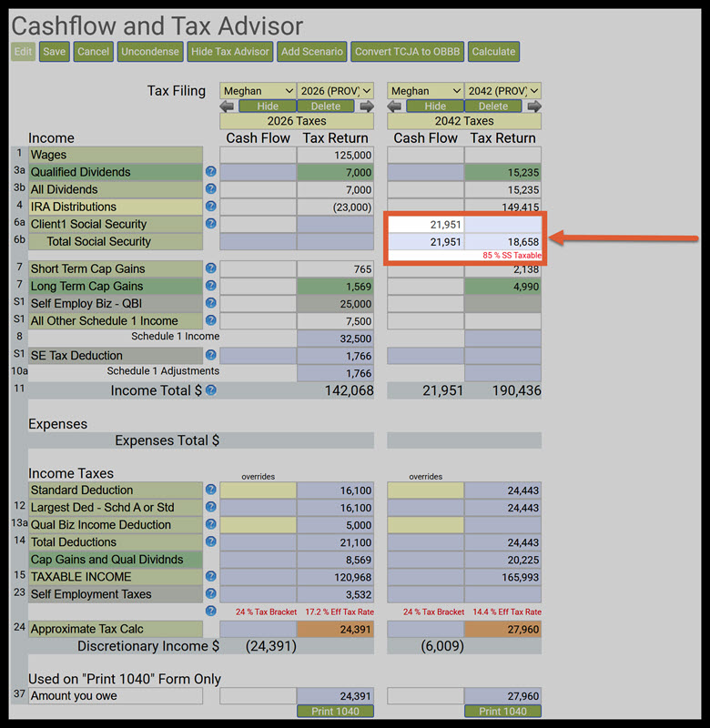The image size is (710, 728).
Task: Move 2026 scenario left with arrow
Action: pos(227,106)
